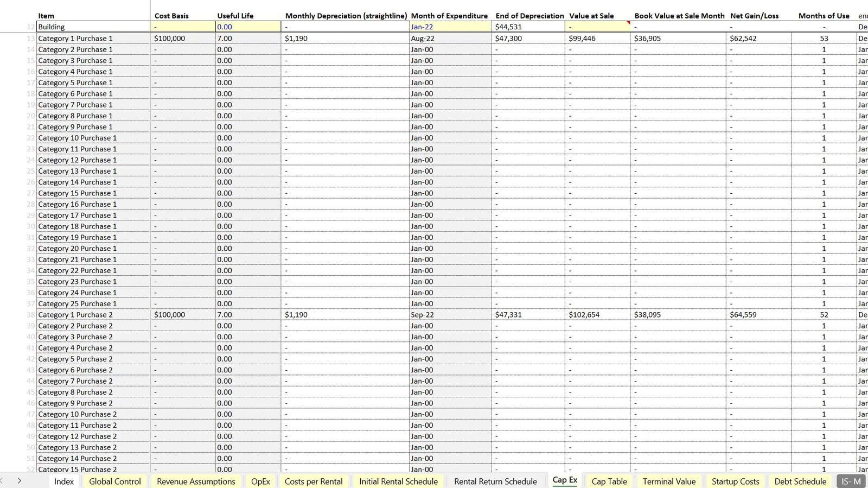This screenshot has height=488, width=868.
Task: Select the Net Gain/Loss $64,559 cell
Action: 758,315
